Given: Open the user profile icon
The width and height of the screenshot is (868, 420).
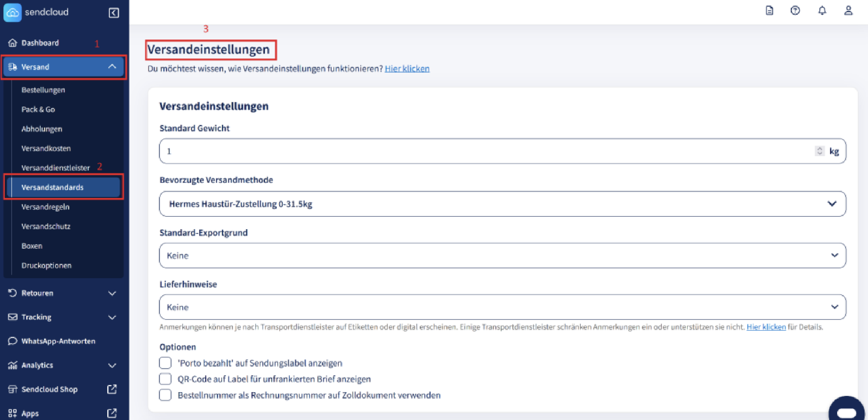Looking at the screenshot, I should coord(848,11).
